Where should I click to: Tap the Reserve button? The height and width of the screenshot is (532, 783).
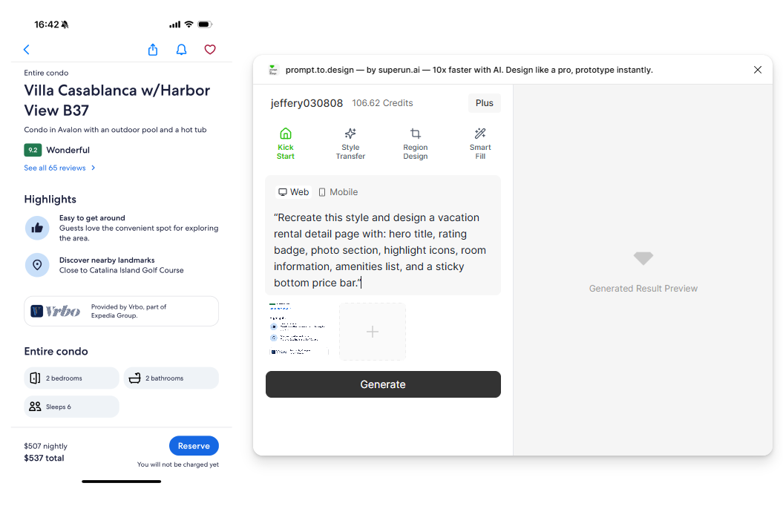[x=194, y=445]
